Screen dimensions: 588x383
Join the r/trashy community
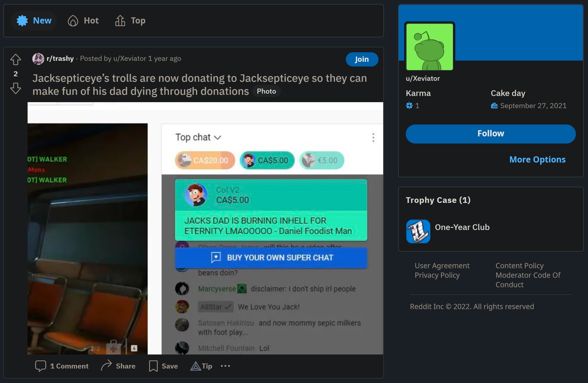coord(362,59)
